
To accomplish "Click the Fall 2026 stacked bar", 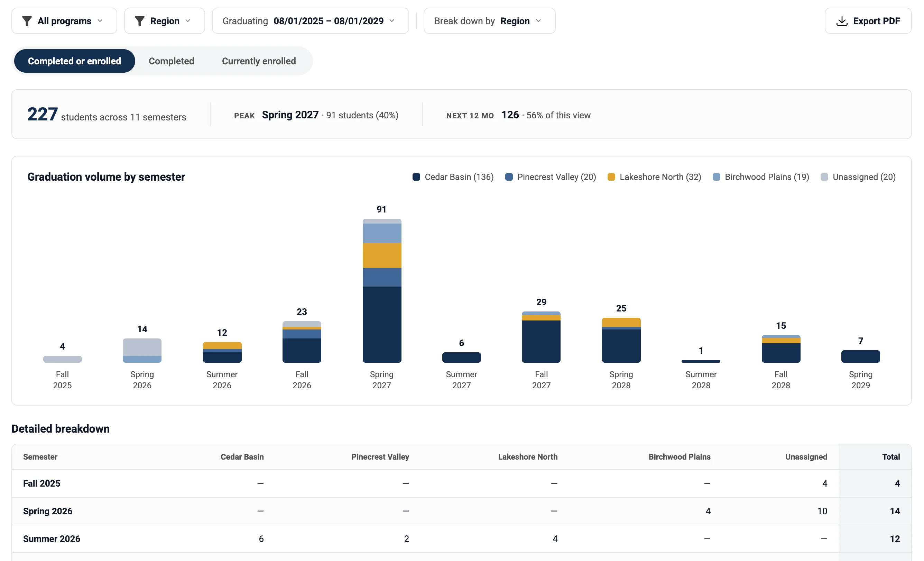I will [302, 342].
